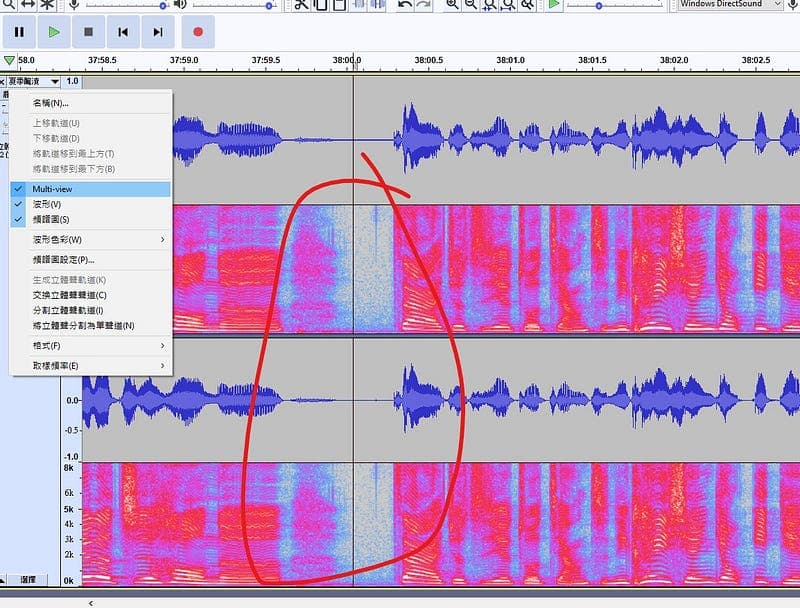Start recording with the red Record button

pos(198,32)
